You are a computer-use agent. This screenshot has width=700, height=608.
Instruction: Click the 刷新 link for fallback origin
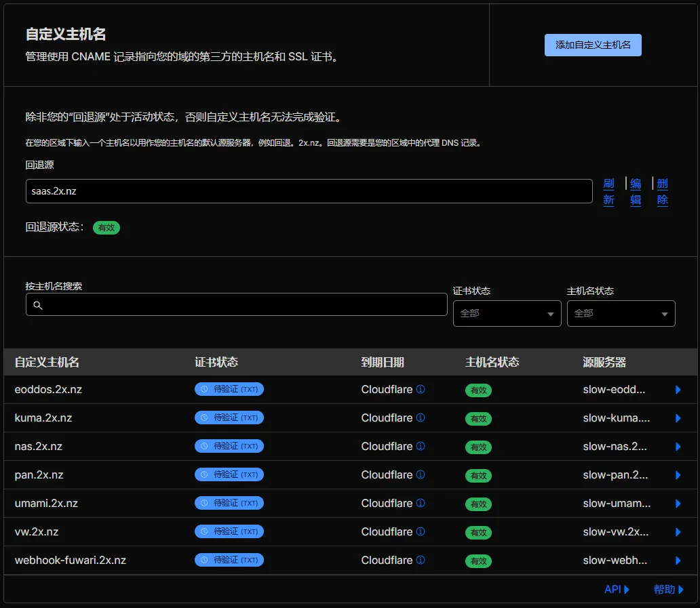point(608,192)
